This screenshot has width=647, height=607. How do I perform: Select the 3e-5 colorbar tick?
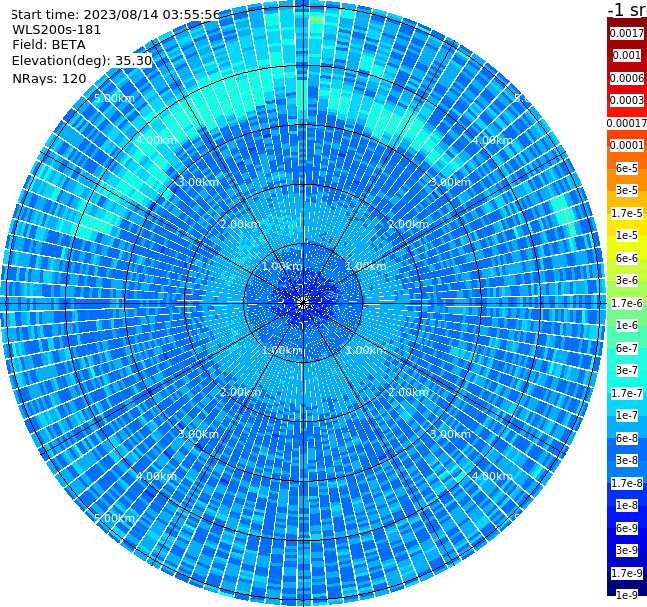[627, 190]
